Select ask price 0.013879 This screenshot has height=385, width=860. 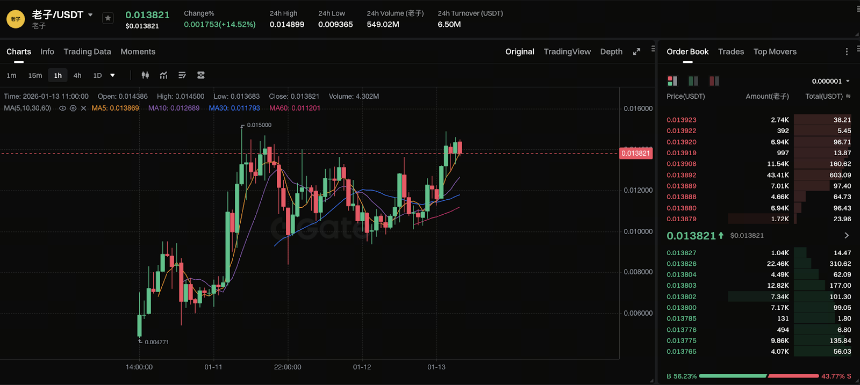click(x=681, y=219)
